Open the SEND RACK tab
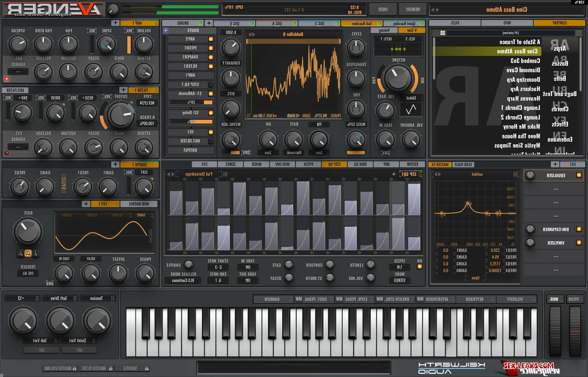Screen dimensions: 588x377 [463, 164]
